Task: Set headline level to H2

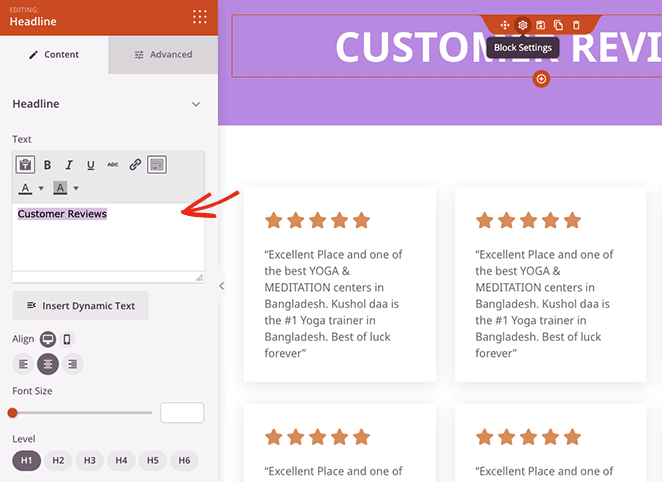Action: tap(58, 460)
